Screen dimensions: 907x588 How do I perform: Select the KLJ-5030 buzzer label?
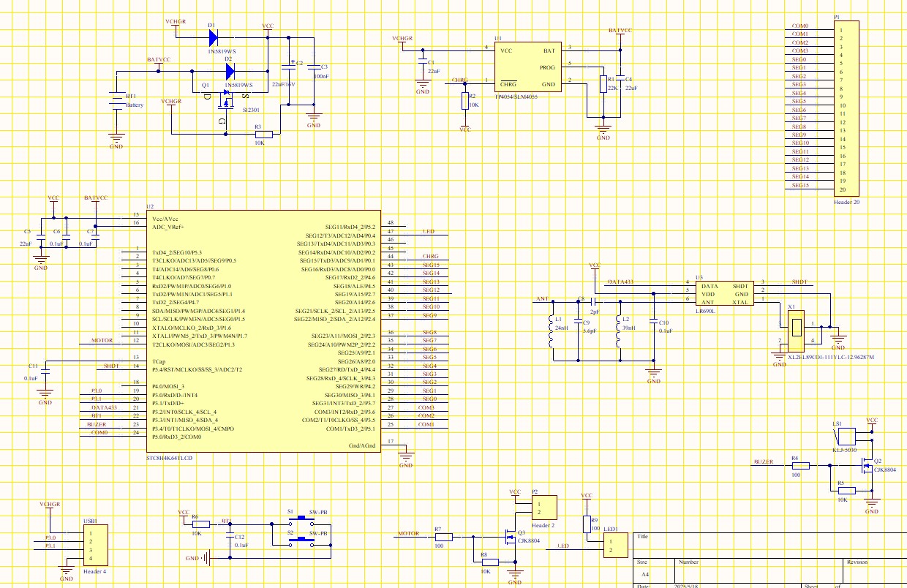(844, 451)
